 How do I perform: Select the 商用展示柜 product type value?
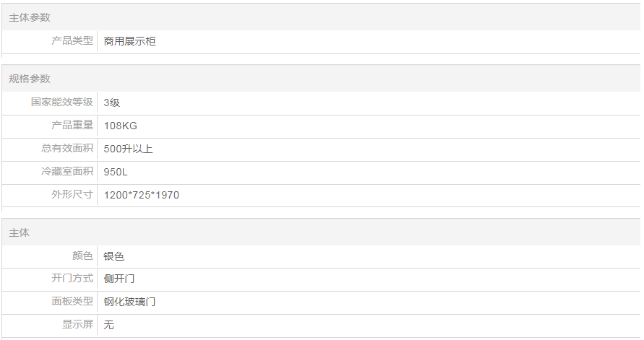click(x=129, y=41)
